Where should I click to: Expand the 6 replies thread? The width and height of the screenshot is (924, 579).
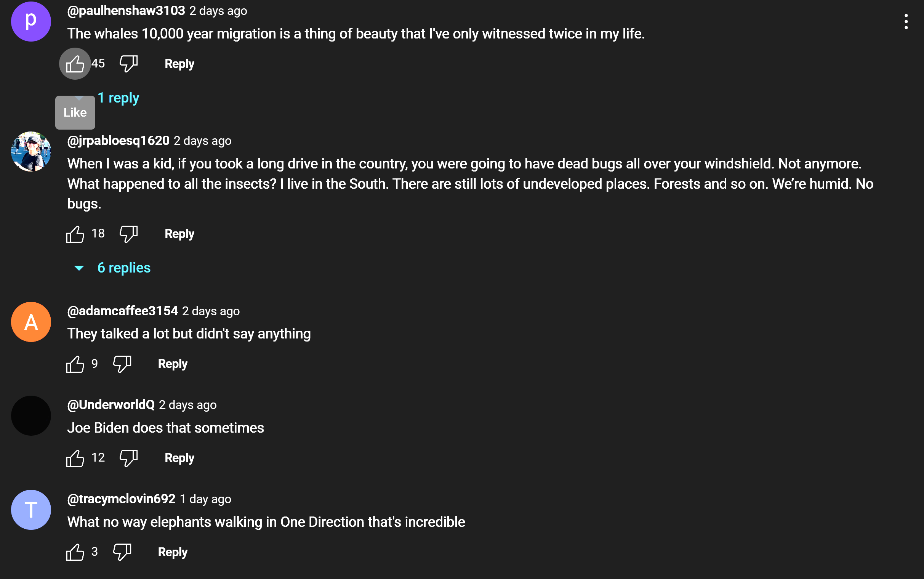pos(112,268)
